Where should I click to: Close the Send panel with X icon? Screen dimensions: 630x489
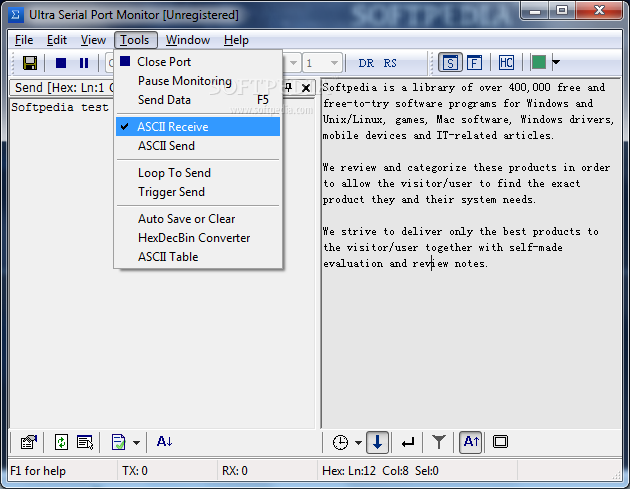pyautogui.click(x=306, y=88)
